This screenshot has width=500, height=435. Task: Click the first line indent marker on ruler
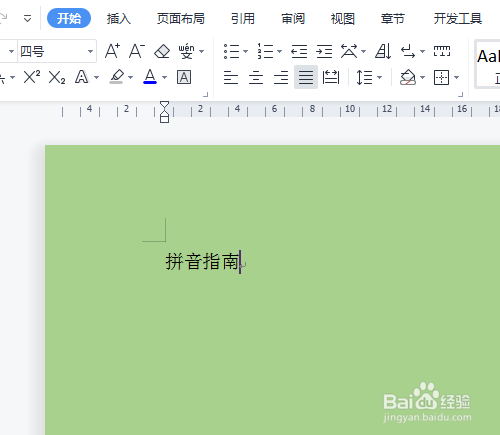coord(164,105)
